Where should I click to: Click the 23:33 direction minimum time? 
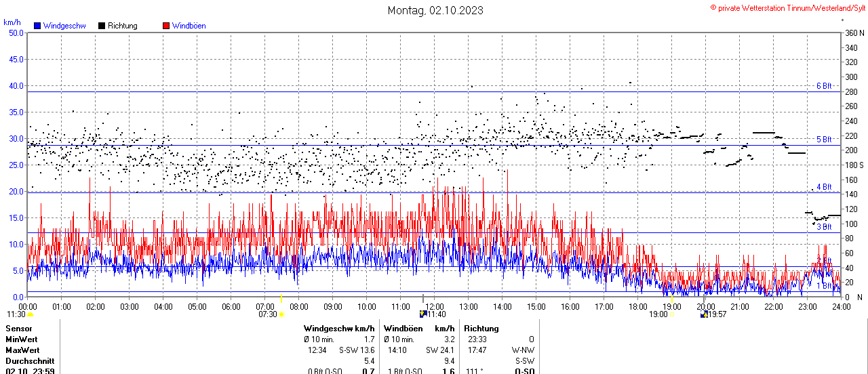pyautogui.click(x=477, y=339)
